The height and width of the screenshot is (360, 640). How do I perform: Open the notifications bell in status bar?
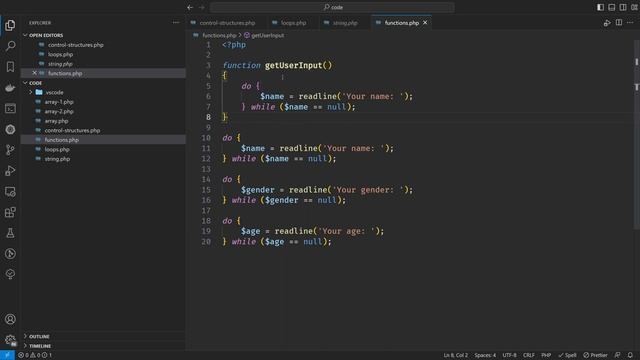coord(630,355)
